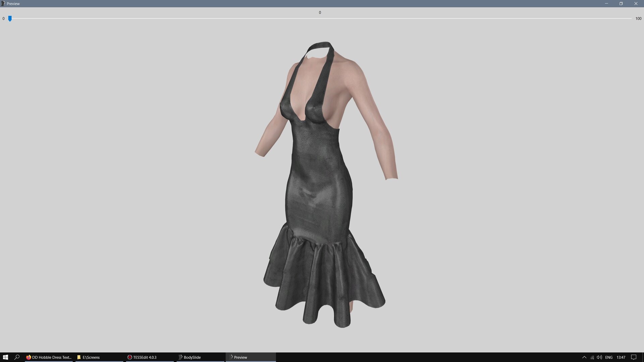
Task: Click the Preview taskbar item
Action: tap(251, 357)
